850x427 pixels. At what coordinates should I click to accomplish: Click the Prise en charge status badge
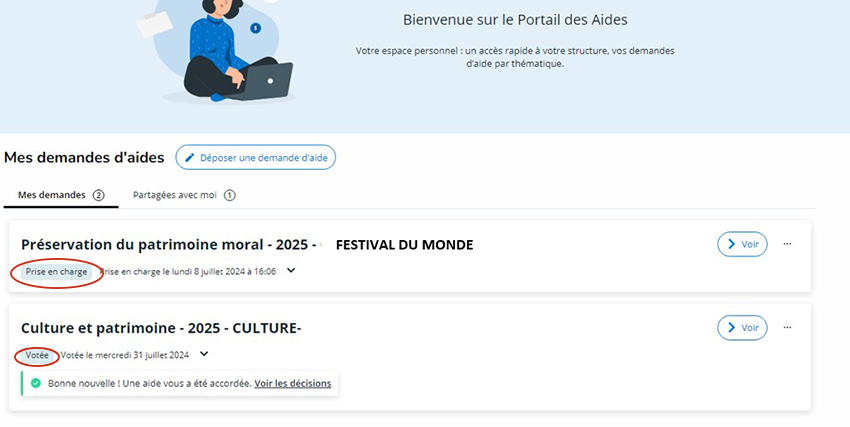click(56, 272)
